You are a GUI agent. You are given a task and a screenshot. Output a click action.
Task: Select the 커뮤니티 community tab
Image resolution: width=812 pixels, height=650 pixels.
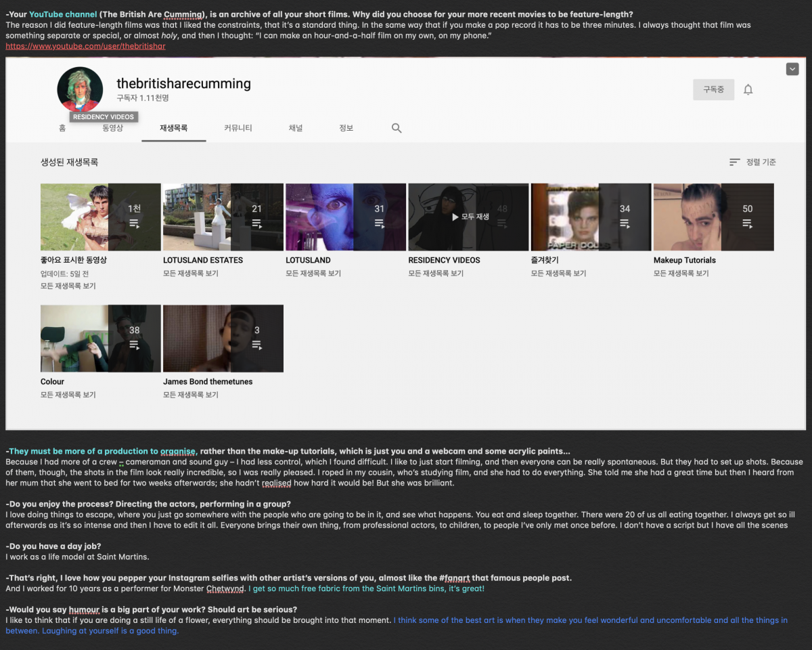pyautogui.click(x=238, y=128)
